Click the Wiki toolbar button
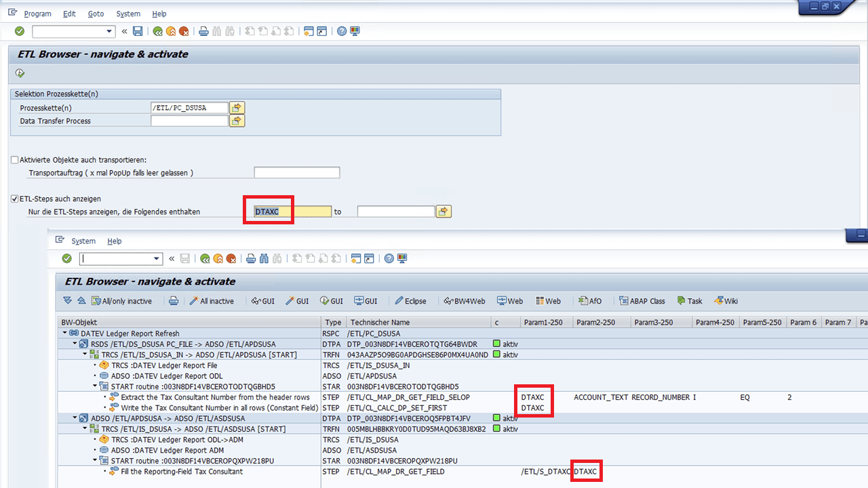 tap(725, 301)
